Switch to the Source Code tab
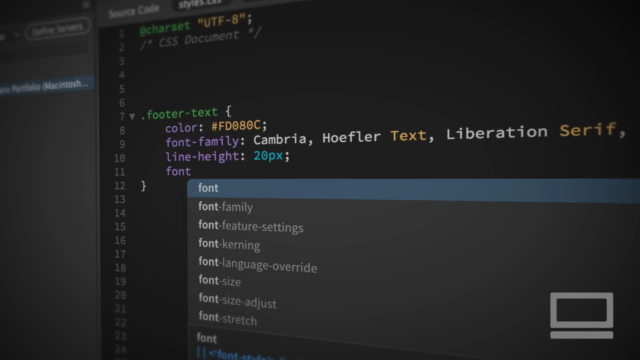This screenshot has height=360, width=640. [134, 11]
